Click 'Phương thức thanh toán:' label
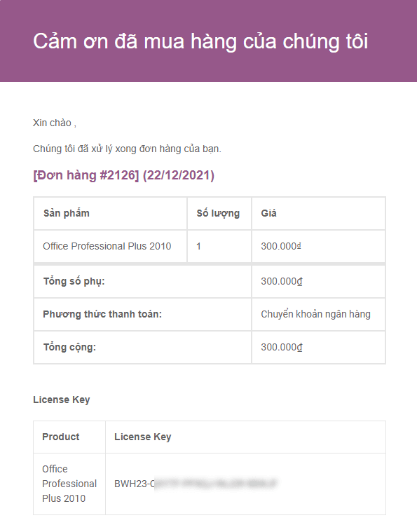Screen dimensions: 417x532 pyautogui.click(x=102, y=314)
